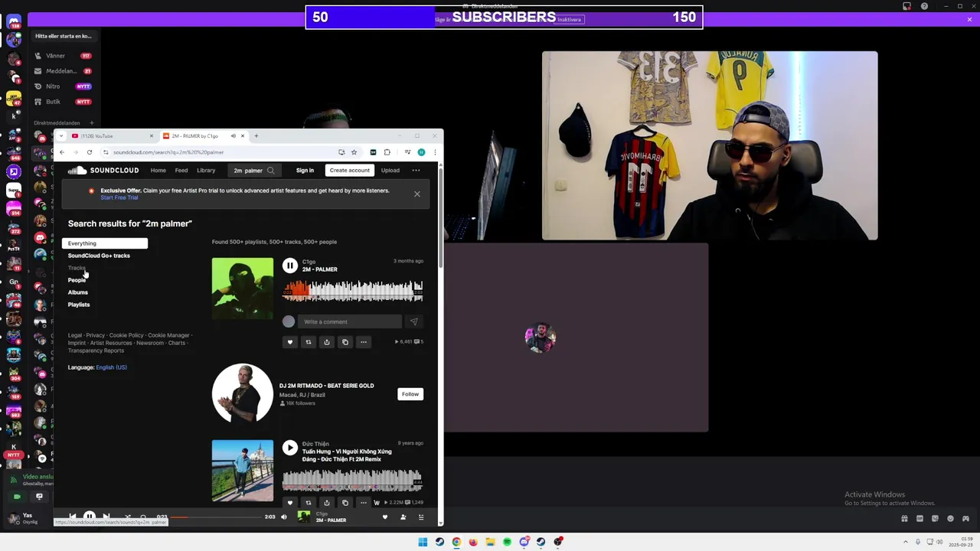This screenshot has width=980, height=551.
Task: Open the SoundCloud Library page
Action: (x=206, y=170)
